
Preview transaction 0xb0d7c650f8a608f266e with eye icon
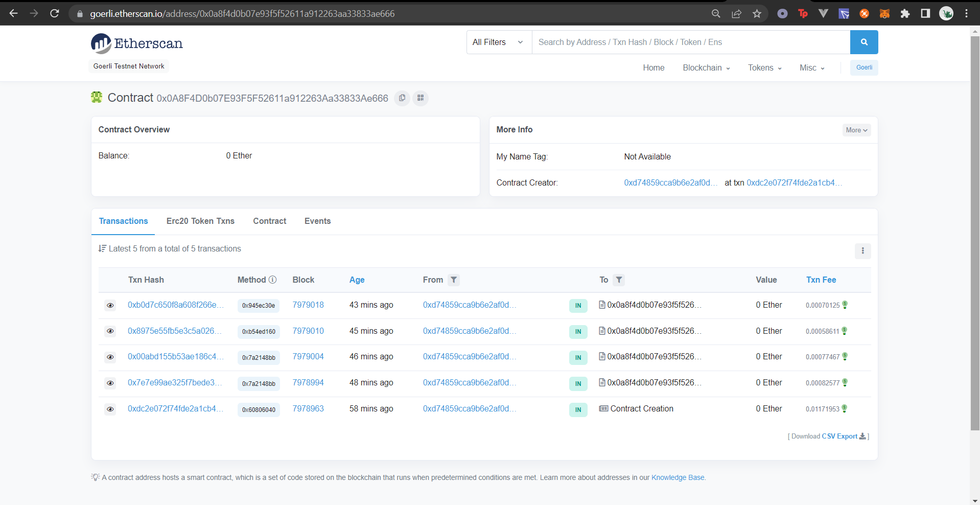(x=110, y=305)
